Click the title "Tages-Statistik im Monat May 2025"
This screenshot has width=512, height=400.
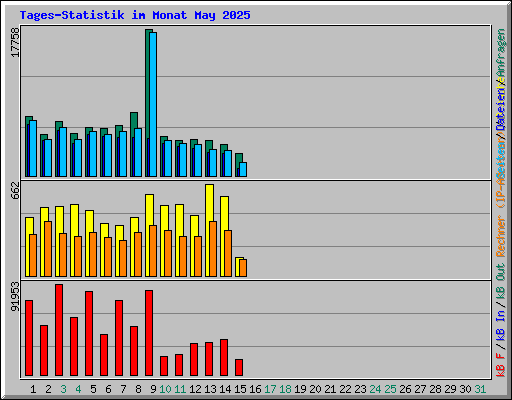coord(135,15)
